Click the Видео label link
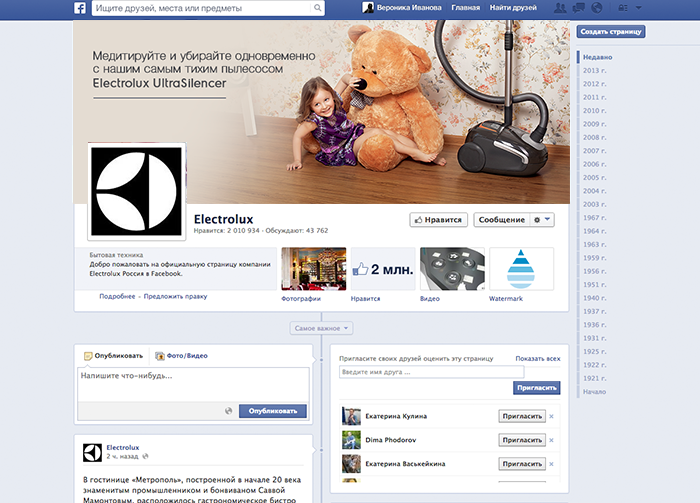Screen dimensions: 700x503 [x=430, y=299]
